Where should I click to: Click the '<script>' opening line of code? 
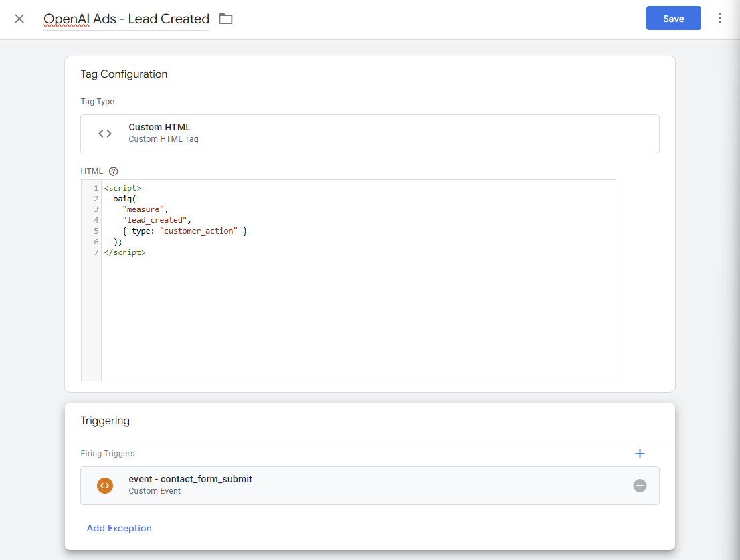(122, 188)
